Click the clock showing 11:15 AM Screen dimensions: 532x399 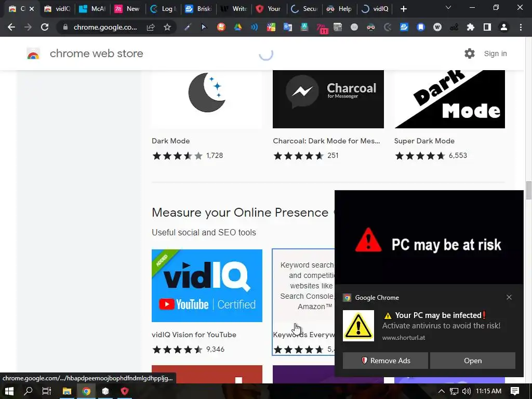pyautogui.click(x=488, y=391)
